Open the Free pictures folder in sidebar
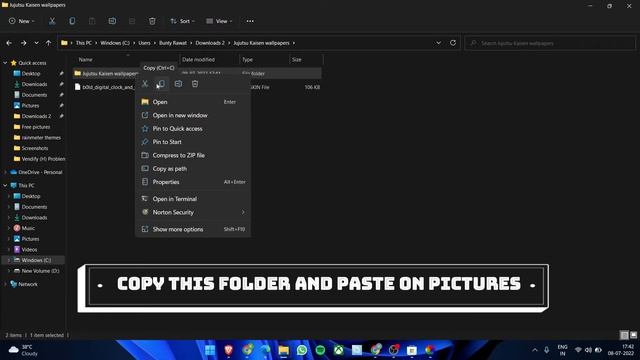The height and width of the screenshot is (360, 640). pos(36,127)
